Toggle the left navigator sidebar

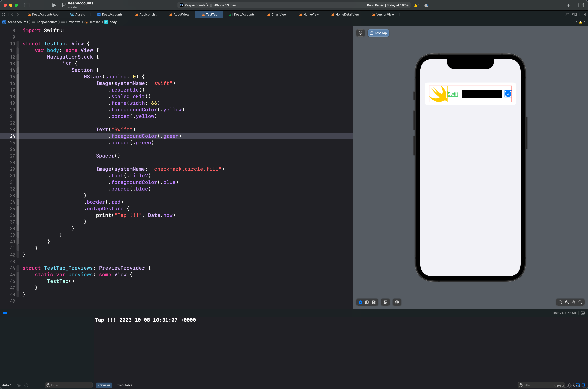pyautogui.click(x=27, y=5)
